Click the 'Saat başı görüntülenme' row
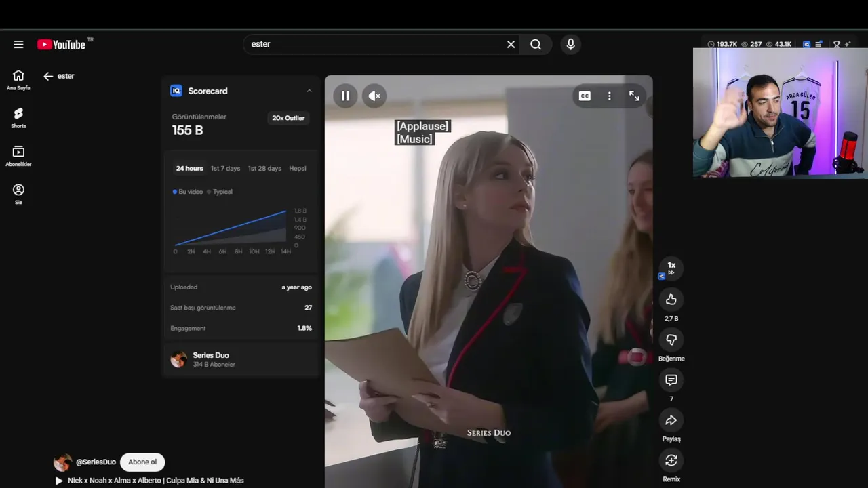 point(241,308)
